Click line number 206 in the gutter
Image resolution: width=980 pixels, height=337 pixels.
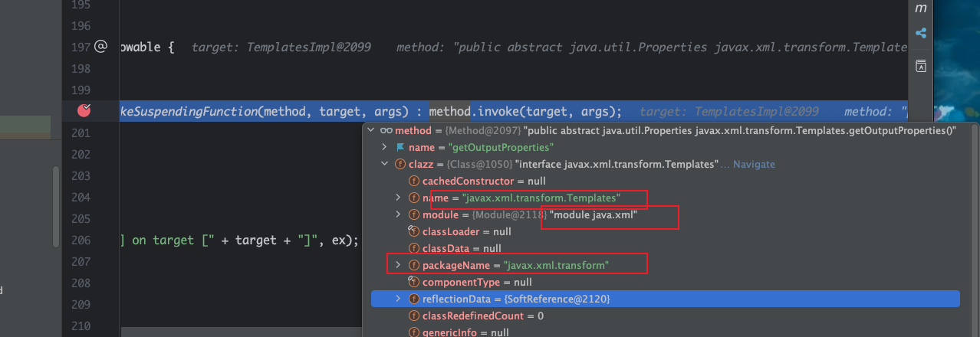(80, 240)
